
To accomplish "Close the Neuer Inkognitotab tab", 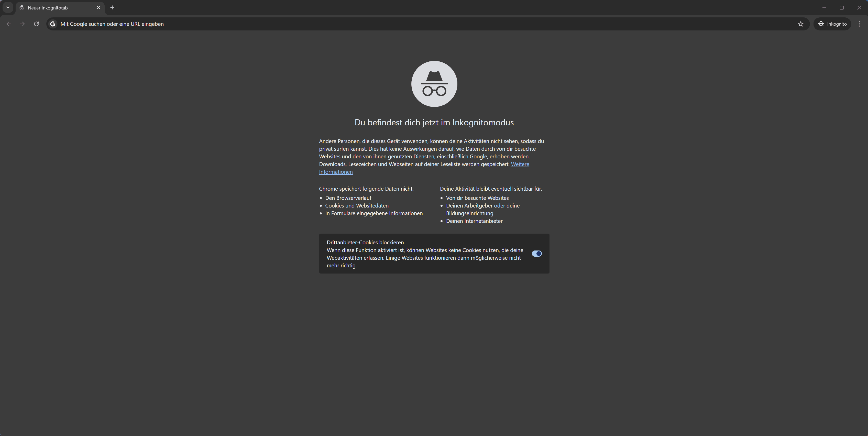I will tap(98, 7).
